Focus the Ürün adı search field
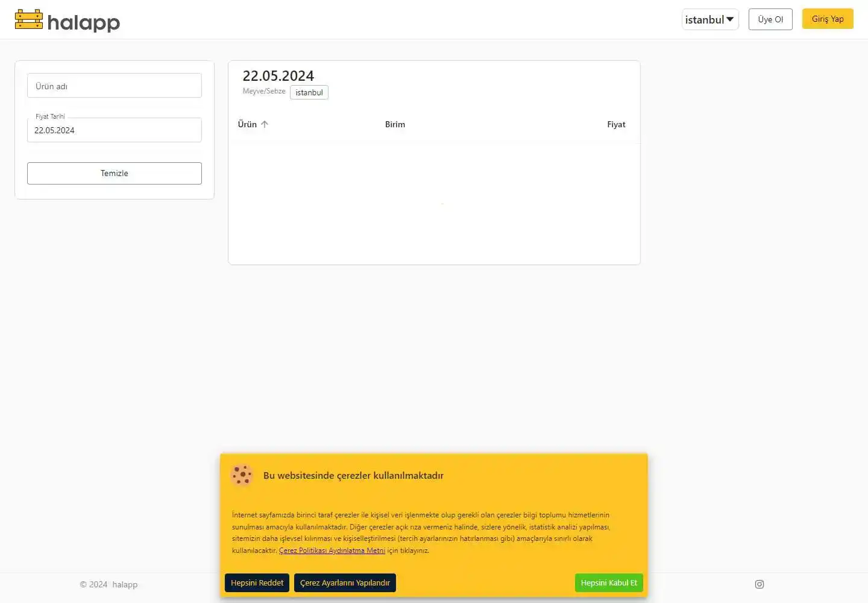The image size is (868, 603). pos(115,86)
